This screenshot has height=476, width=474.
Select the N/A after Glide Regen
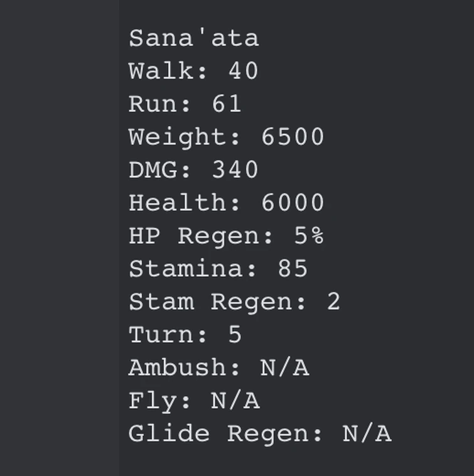coord(367,434)
